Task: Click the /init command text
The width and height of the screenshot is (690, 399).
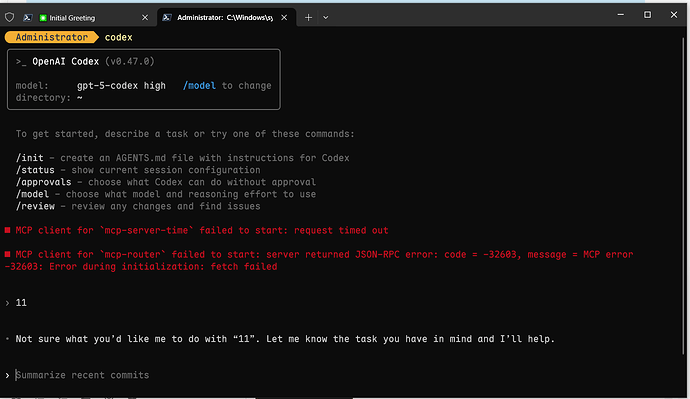Action: pyautogui.click(x=29, y=158)
